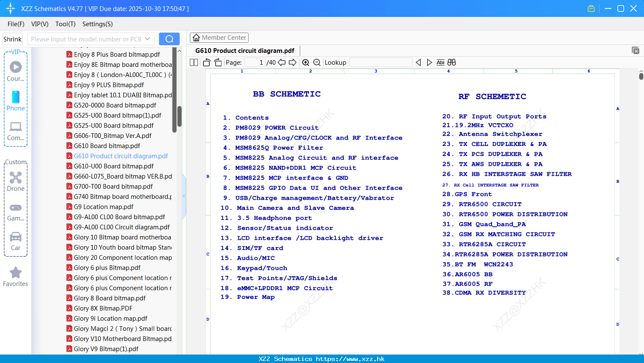
Task: Click the search magnifier button
Action: pos(169,39)
